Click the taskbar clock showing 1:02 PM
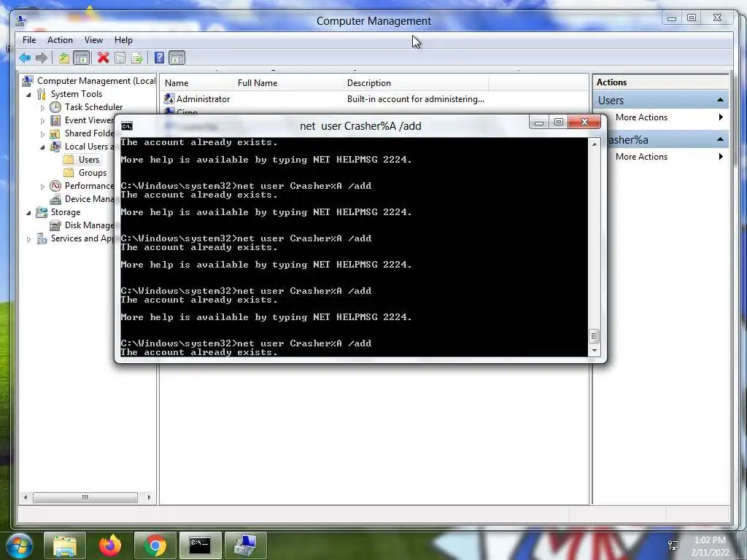Screen dimensions: 747x560 710,540
